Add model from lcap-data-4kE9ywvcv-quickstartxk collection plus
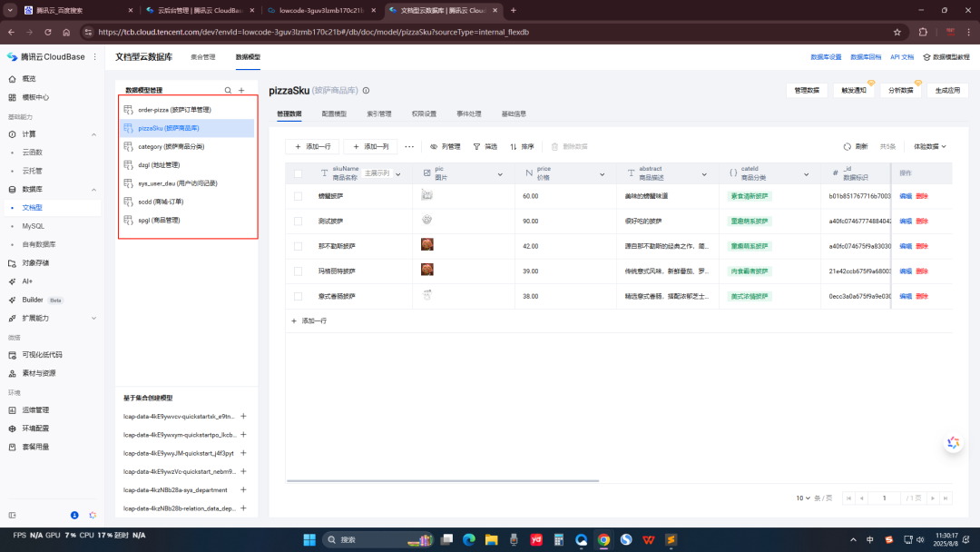Image resolution: width=980 pixels, height=552 pixels. (x=244, y=417)
